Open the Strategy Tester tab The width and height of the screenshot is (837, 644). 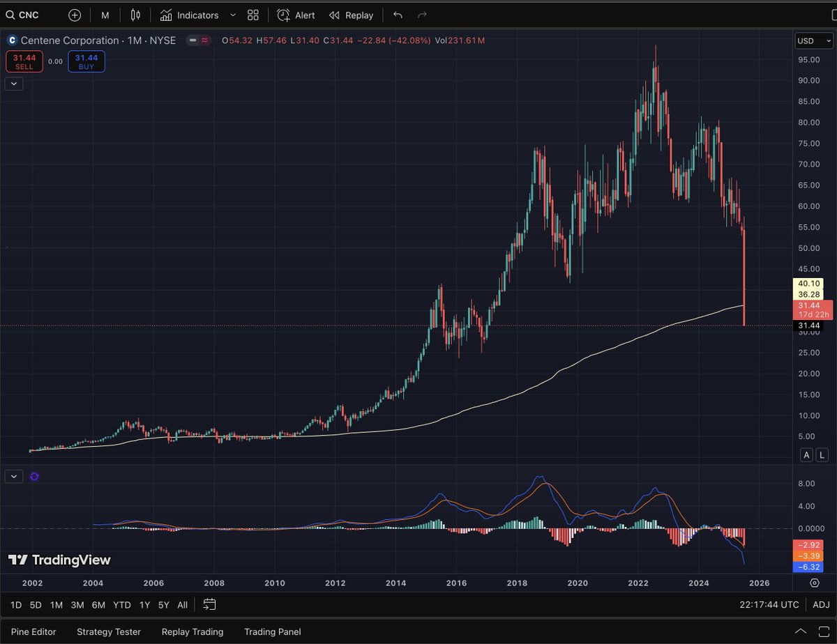point(109,631)
